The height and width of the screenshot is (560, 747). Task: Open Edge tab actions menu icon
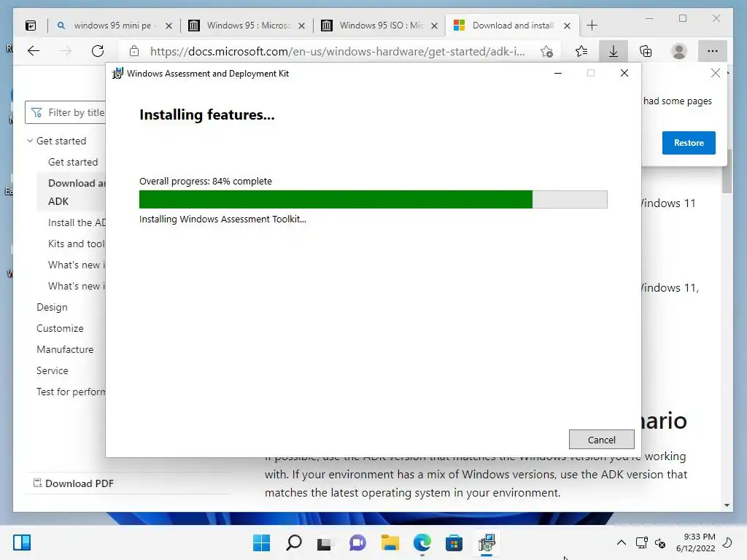point(31,26)
